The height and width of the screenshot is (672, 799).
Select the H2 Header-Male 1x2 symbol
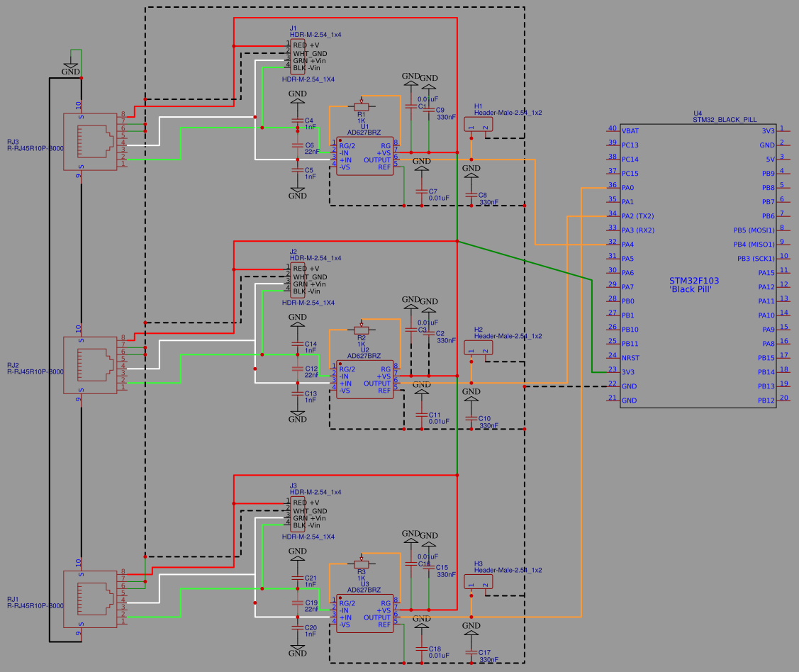point(477,349)
